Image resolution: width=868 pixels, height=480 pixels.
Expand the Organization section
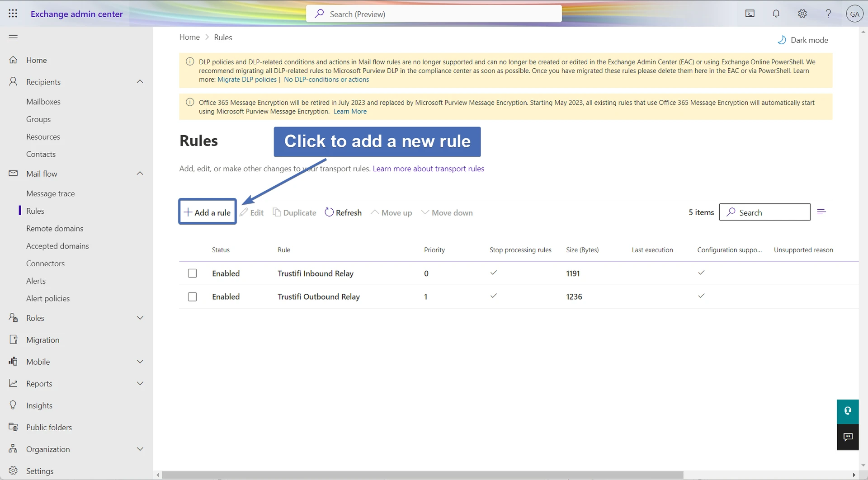point(140,449)
